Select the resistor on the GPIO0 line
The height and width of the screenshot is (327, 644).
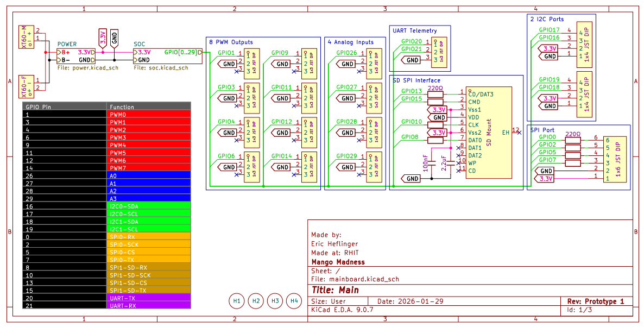(573, 140)
